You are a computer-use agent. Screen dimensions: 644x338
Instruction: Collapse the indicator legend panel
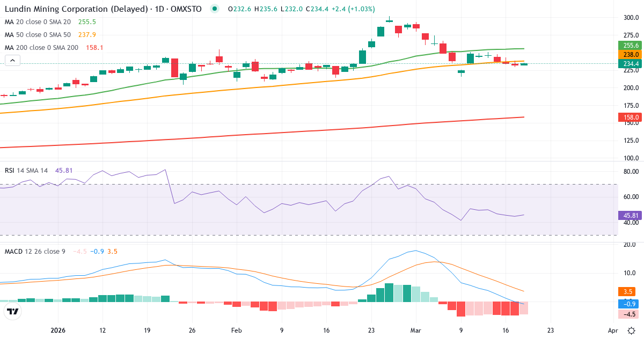(x=12, y=60)
